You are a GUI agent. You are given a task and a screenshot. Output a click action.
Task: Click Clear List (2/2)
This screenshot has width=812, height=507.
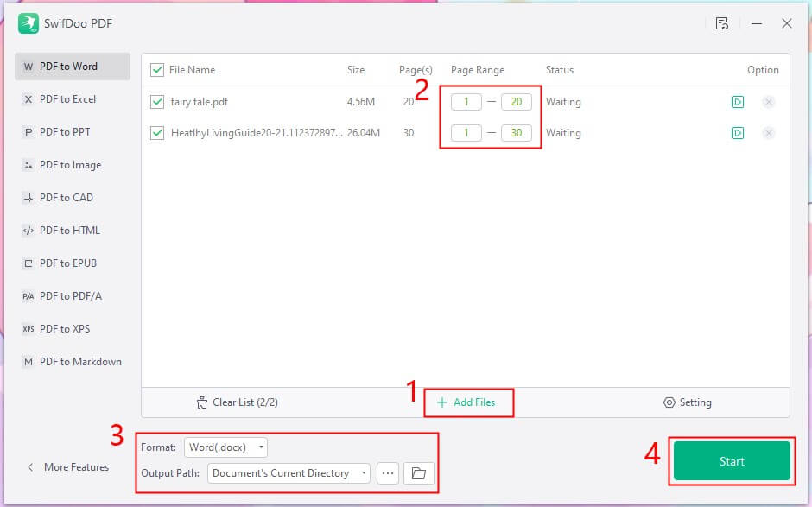(x=238, y=402)
